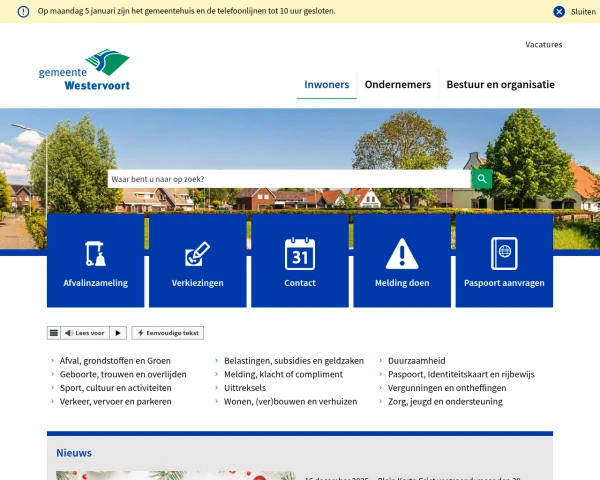
Task: Open Vergunningen en ontheffingen
Action: click(447, 388)
